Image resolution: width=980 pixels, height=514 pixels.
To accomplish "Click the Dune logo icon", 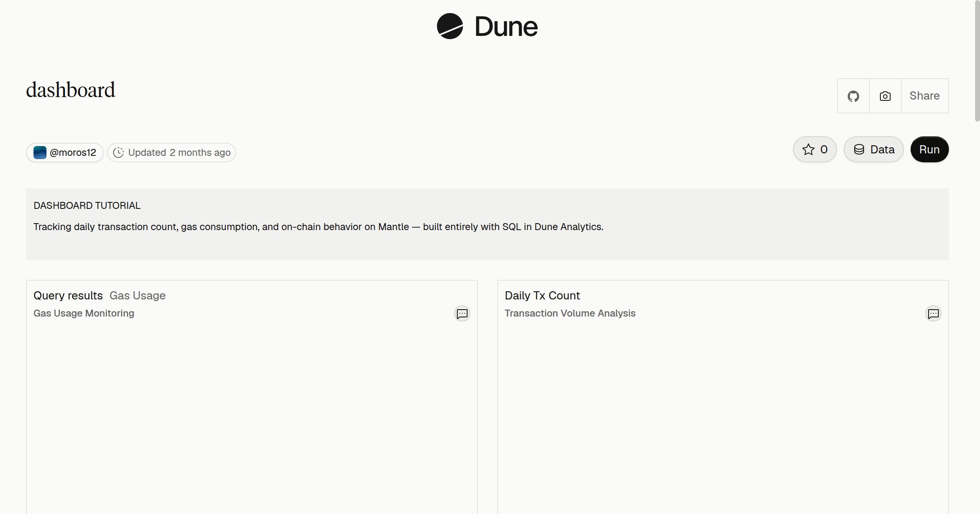I will 450,26.
